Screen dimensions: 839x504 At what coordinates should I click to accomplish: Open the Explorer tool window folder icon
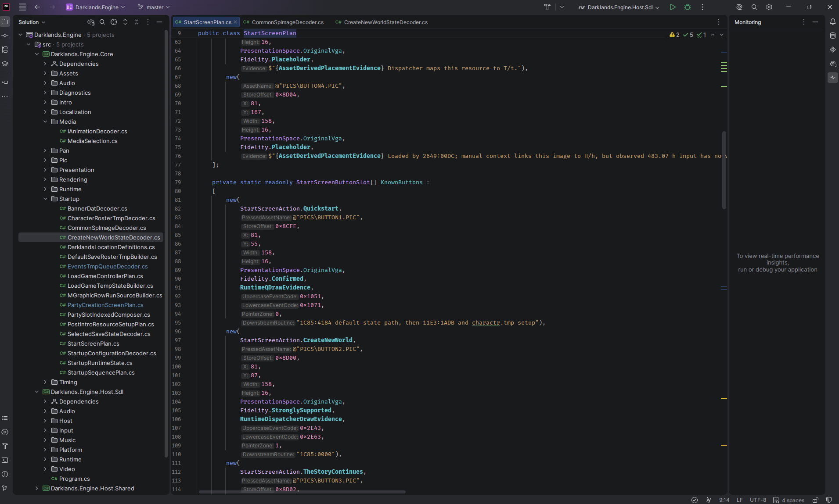pyautogui.click(x=5, y=21)
